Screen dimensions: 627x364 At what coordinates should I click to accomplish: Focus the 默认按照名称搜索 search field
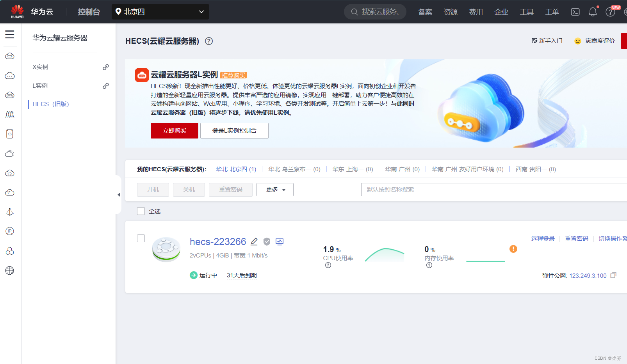click(494, 190)
